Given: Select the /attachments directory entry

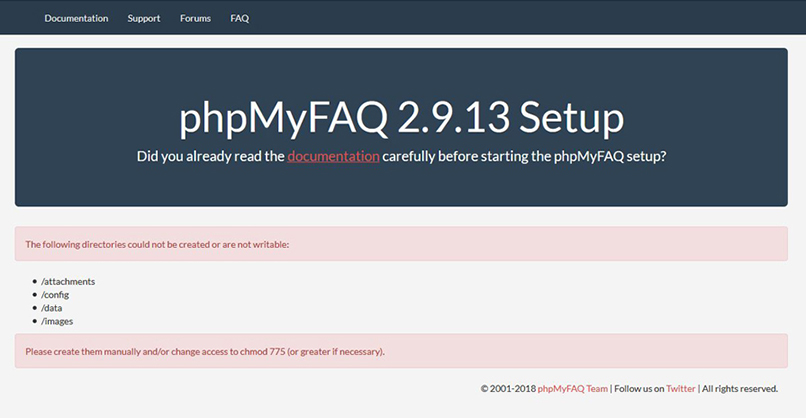Looking at the screenshot, I should pos(68,281).
